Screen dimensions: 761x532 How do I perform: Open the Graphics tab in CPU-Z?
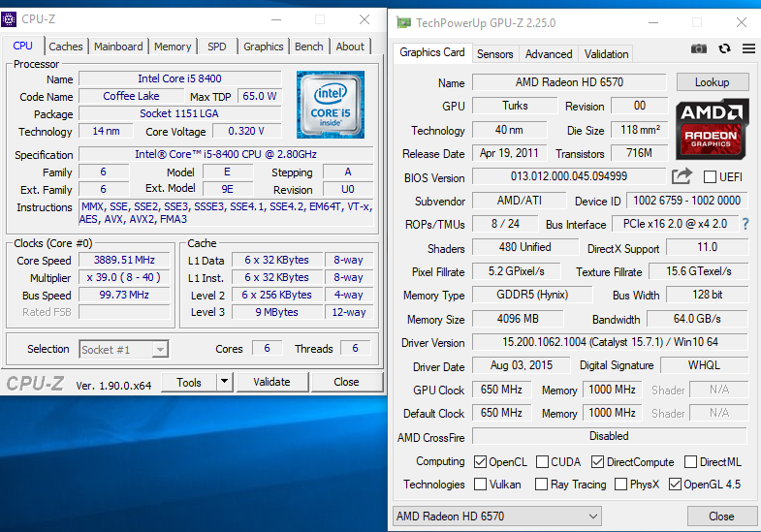[x=263, y=47]
